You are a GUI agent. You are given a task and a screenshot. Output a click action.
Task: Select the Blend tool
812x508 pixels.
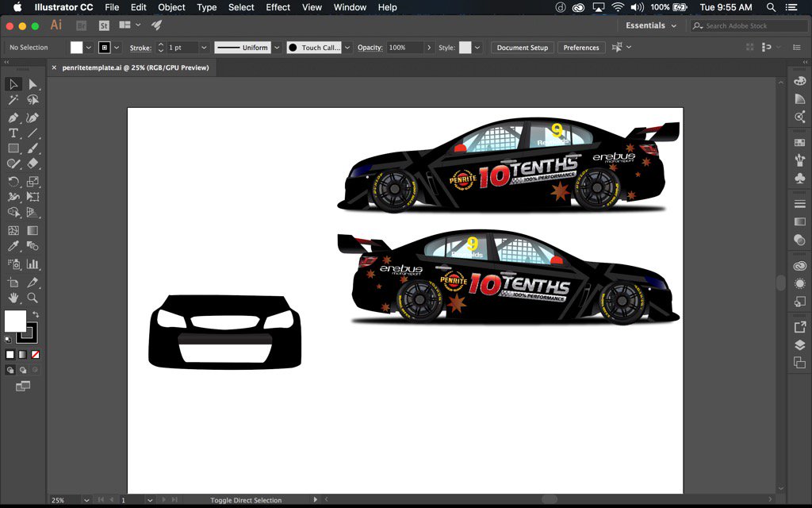coord(33,246)
